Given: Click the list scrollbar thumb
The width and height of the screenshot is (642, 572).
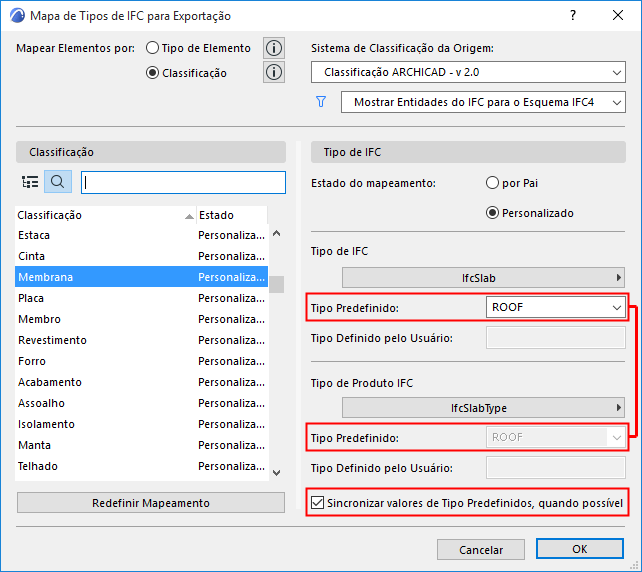Looking at the screenshot, I should click(x=277, y=285).
